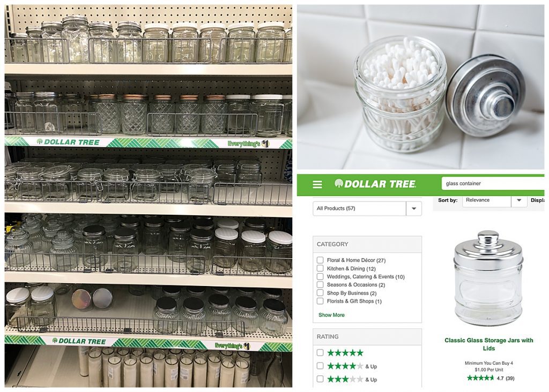Open the hamburger menu icon
Image resolution: width=549 pixels, height=392 pixels.
coord(317,184)
